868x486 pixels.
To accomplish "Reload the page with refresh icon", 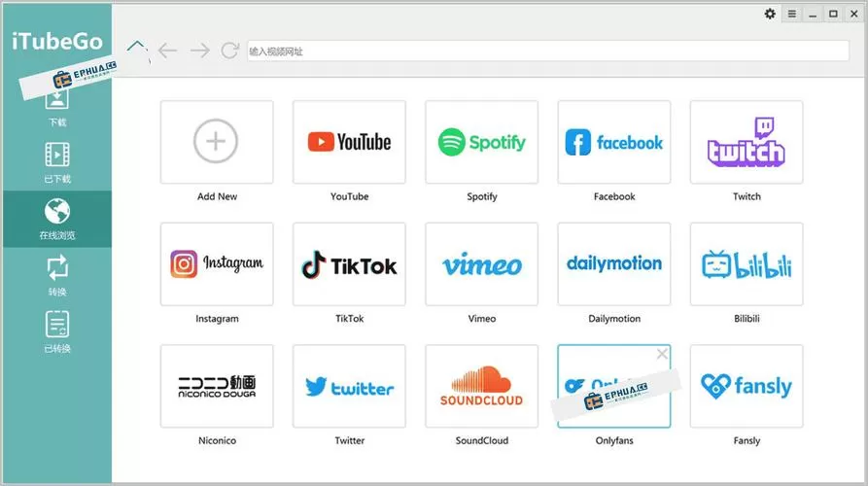I will [229, 51].
